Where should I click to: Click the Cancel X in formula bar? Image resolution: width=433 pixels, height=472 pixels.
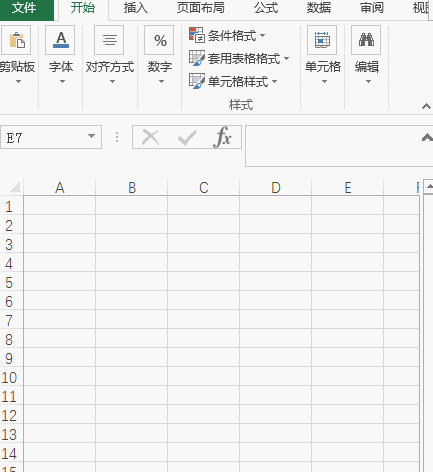tap(151, 137)
